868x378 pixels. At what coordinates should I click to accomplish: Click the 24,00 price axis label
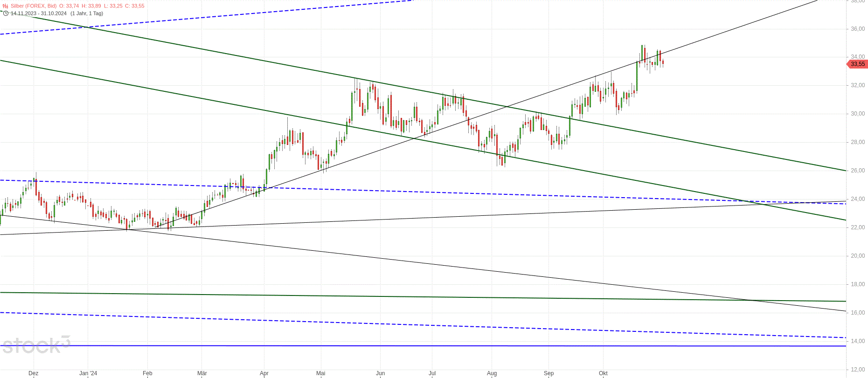click(x=858, y=199)
